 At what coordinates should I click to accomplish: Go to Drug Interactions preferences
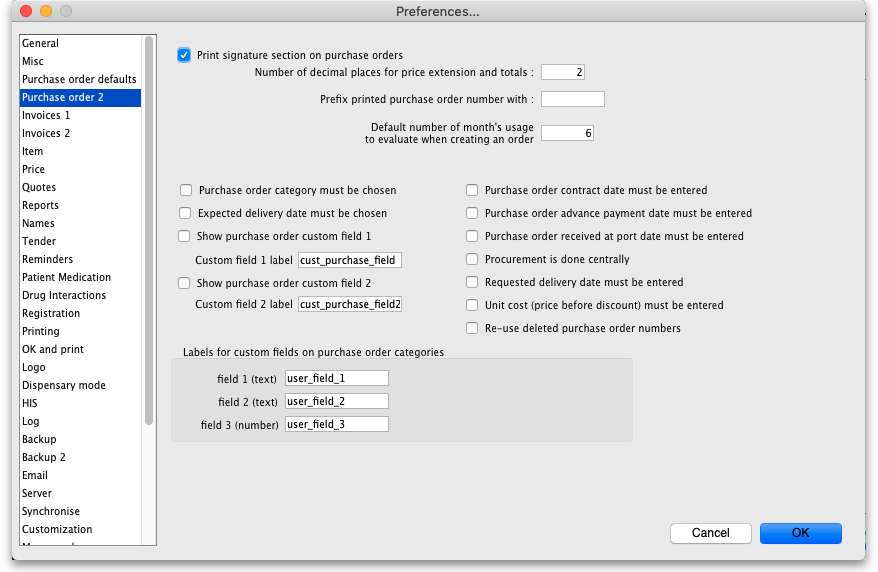pyautogui.click(x=64, y=295)
